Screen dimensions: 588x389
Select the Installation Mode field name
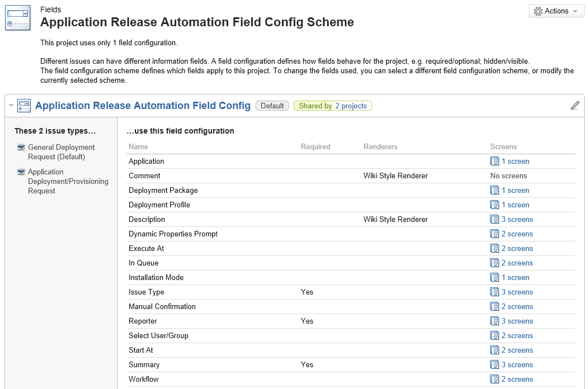point(156,278)
